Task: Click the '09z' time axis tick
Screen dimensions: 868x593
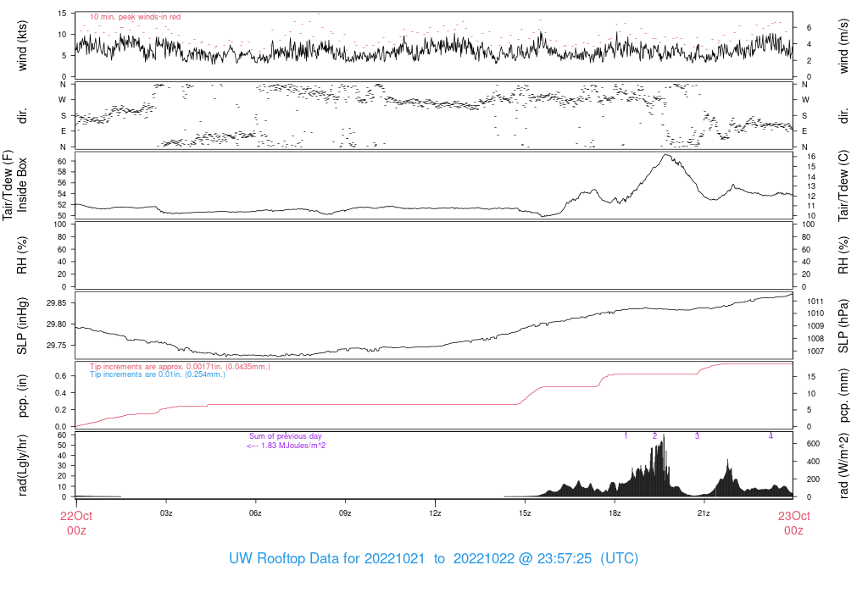Action: (345, 513)
